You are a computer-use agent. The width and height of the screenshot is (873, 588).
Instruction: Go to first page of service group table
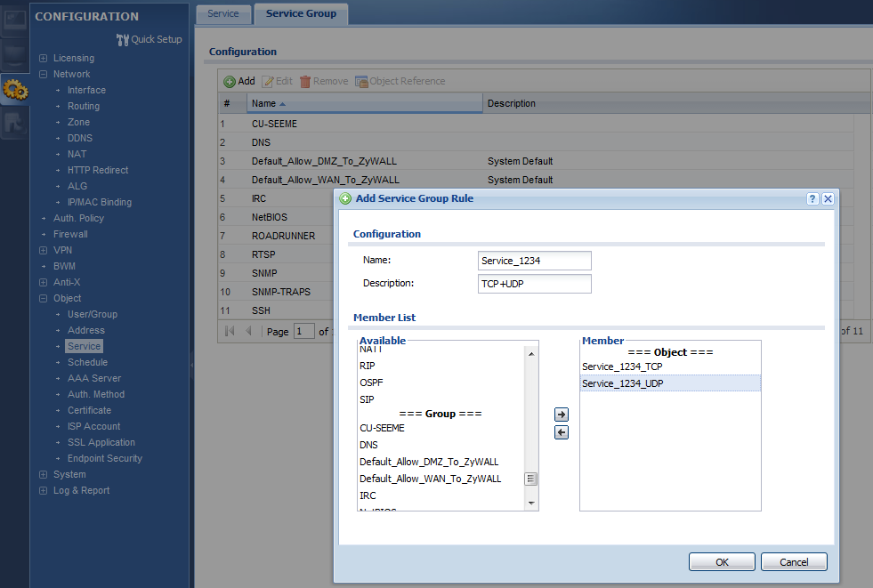tap(229, 331)
